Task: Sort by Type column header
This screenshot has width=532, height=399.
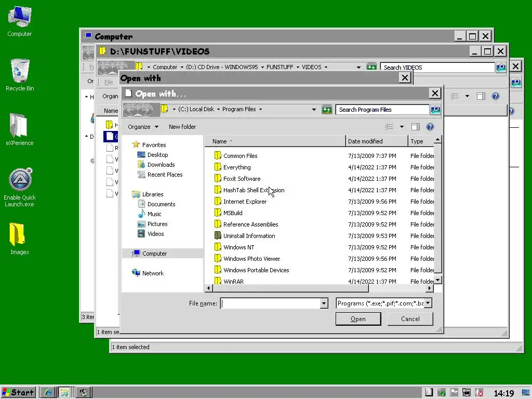Action: click(421, 141)
